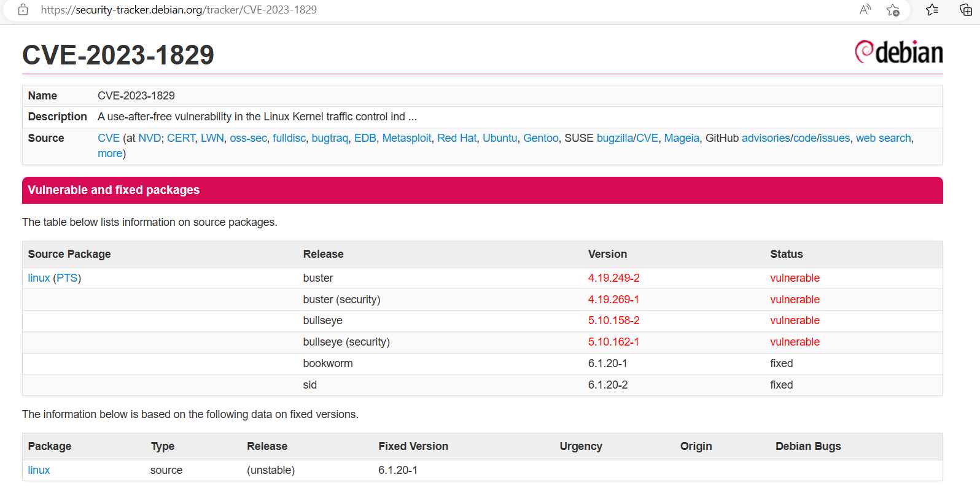Click the description text about use-after-free
This screenshot has width=980, height=488.
click(x=257, y=117)
